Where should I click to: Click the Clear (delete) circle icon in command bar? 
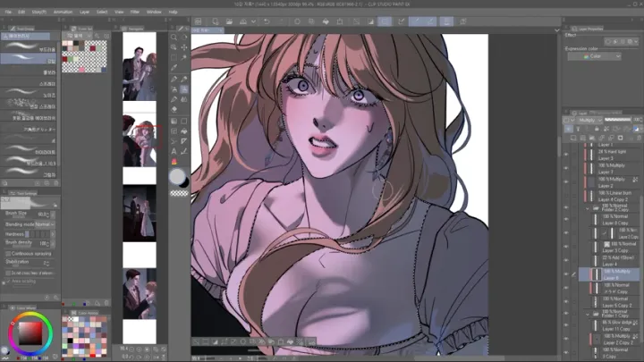297,21
